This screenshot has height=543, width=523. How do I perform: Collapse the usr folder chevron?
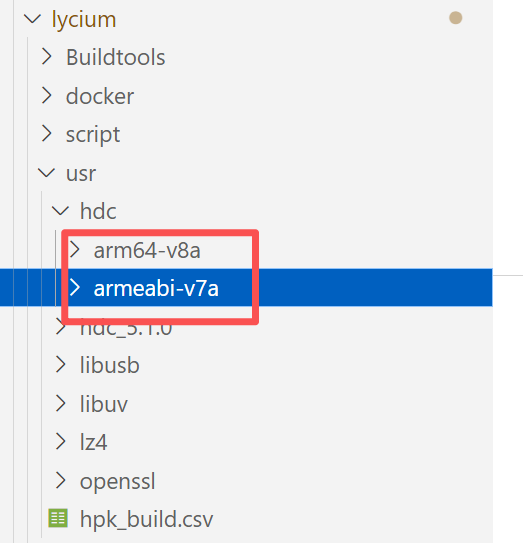[x=46, y=173]
